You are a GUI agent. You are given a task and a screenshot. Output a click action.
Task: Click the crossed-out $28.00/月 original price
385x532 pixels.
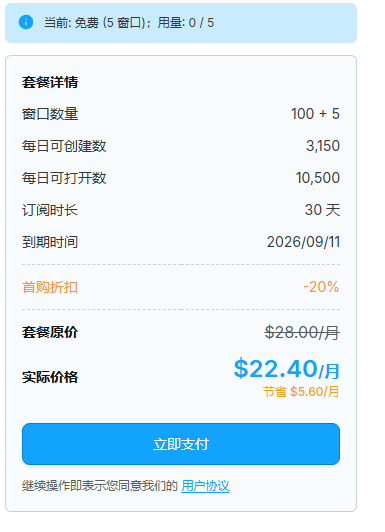coord(302,332)
